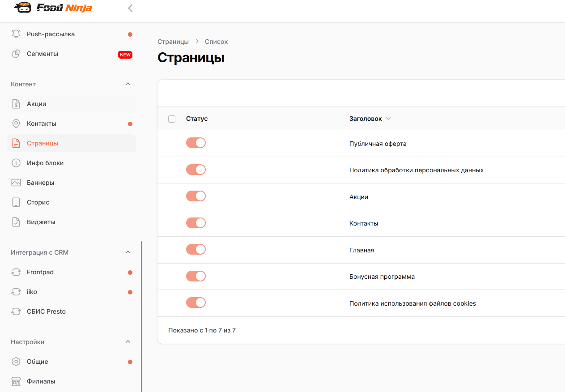This screenshot has width=565, height=392.
Task: Open СБИС Presto integration item
Action: point(72,311)
